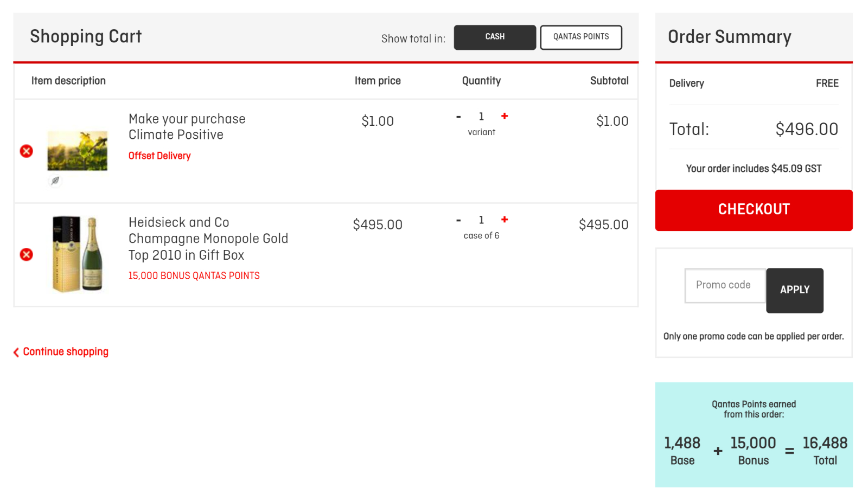The height and width of the screenshot is (488, 868).
Task: Open the Offset Delivery link
Action: [x=159, y=156]
